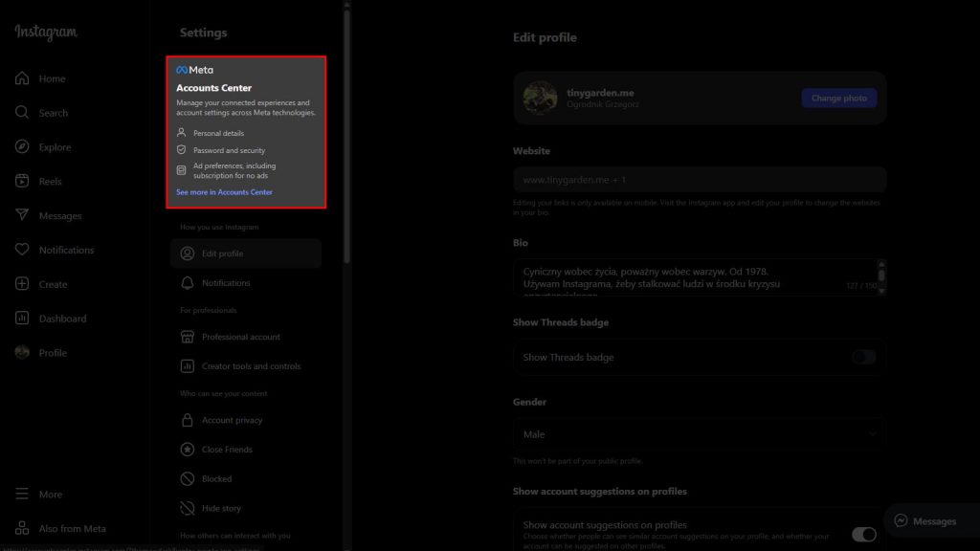The width and height of the screenshot is (980, 551).
Task: Expand Also from Meta menu
Action: (22, 528)
